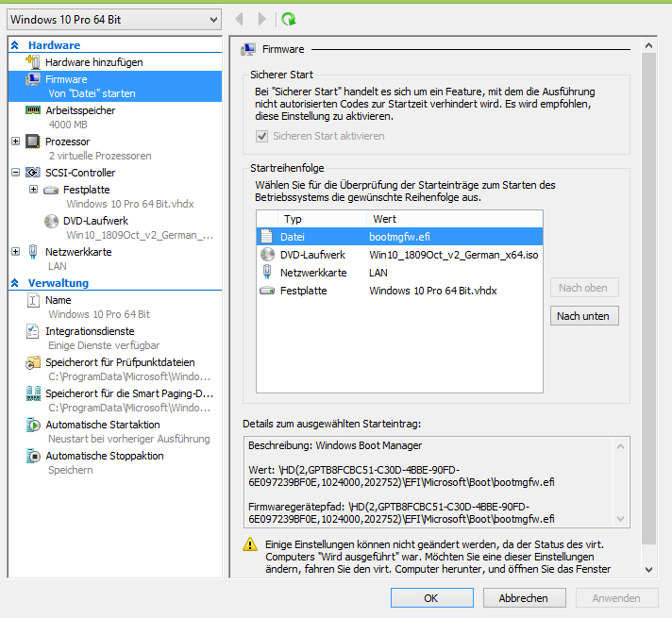The width and height of the screenshot is (672, 618).
Task: Click the Automatische Startaktion icon
Action: pyautogui.click(x=33, y=425)
